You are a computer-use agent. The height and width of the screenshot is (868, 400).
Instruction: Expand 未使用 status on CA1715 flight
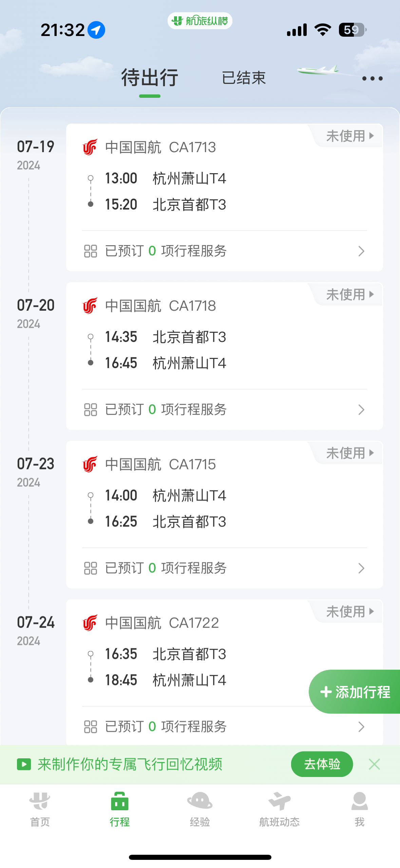click(x=349, y=453)
